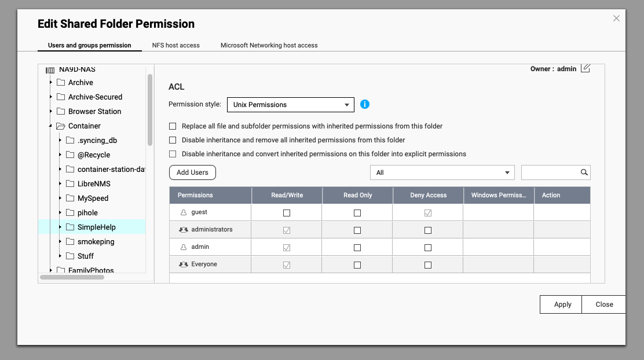Click the Archive-Secured folder icon
This screenshot has width=644, height=360.
[61, 97]
